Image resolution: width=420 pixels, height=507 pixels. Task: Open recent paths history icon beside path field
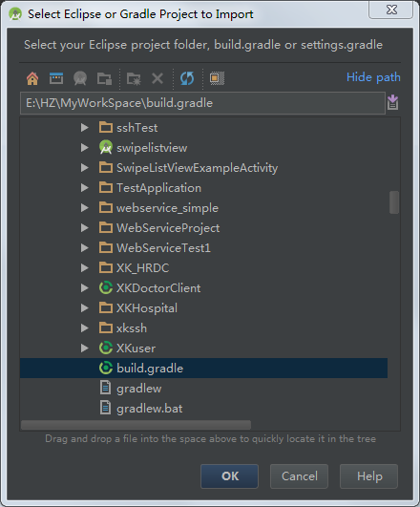pyautogui.click(x=393, y=102)
